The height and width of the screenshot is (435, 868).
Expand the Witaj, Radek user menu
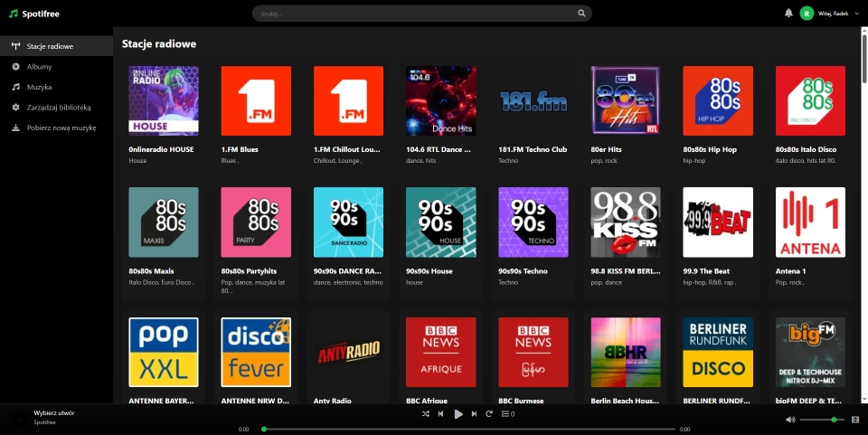856,14
